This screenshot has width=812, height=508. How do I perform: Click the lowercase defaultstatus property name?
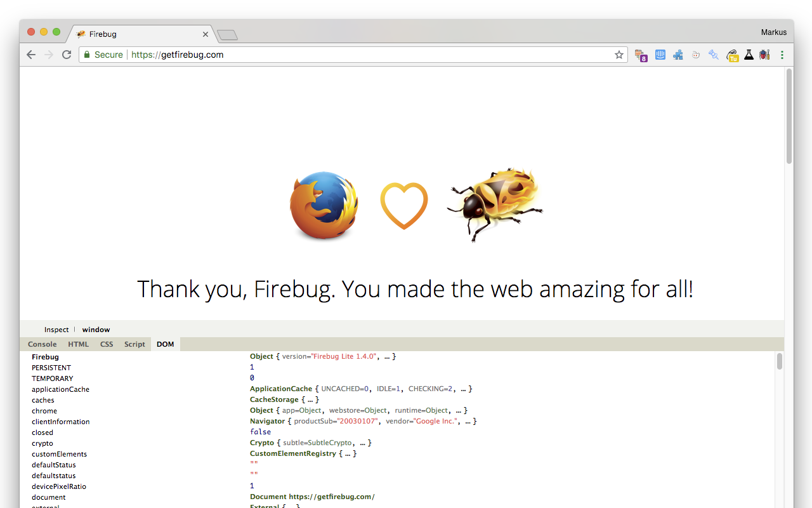point(54,476)
